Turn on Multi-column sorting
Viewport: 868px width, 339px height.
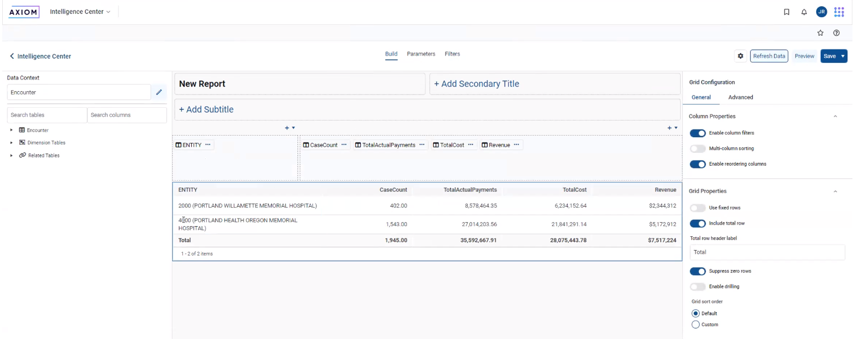coord(697,149)
